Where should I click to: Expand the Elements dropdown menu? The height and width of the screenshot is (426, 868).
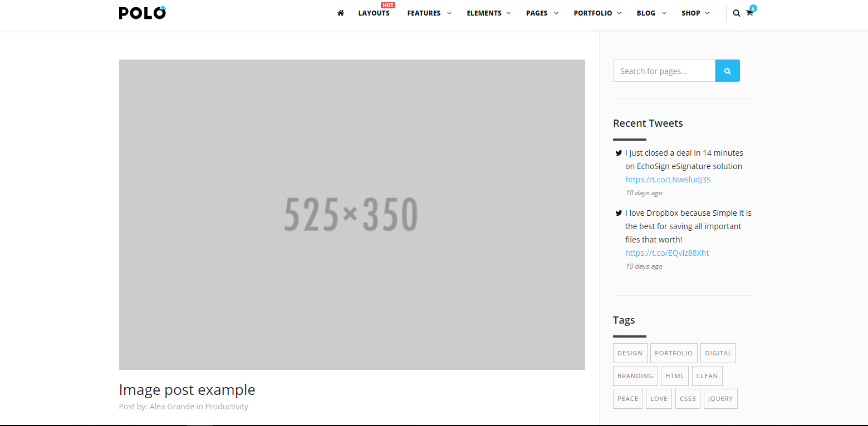(488, 13)
